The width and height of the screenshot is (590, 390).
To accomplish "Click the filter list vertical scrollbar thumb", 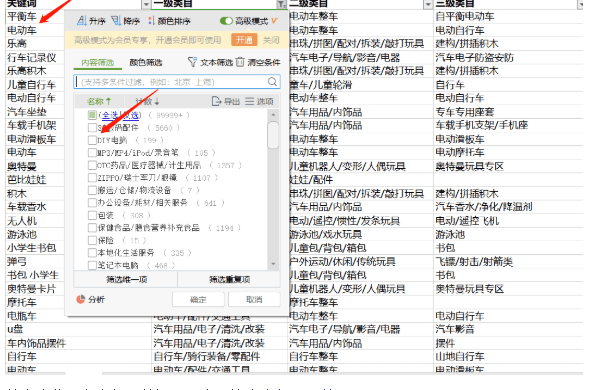I will coord(274,134).
